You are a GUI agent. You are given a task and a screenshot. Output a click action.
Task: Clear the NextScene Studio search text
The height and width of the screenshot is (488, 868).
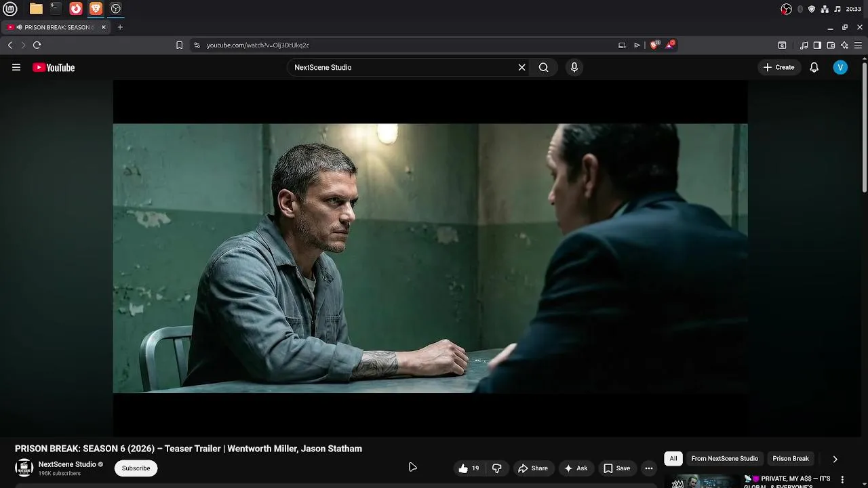[x=521, y=67]
